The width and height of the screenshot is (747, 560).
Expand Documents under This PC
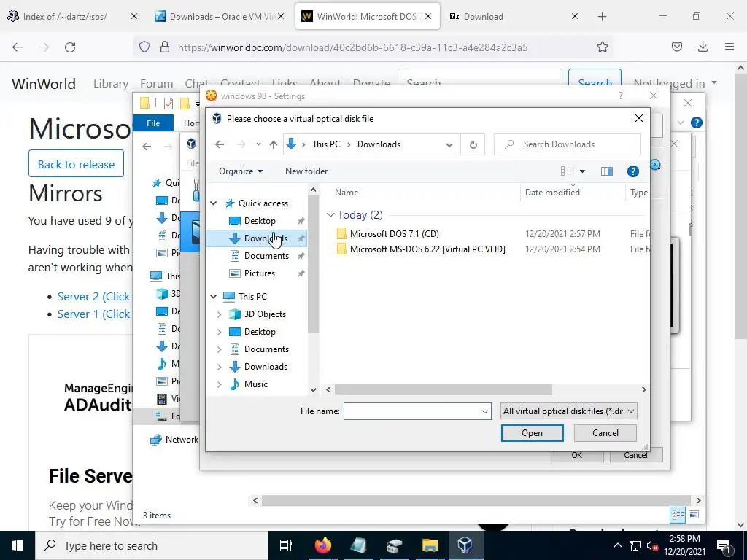tap(219, 349)
